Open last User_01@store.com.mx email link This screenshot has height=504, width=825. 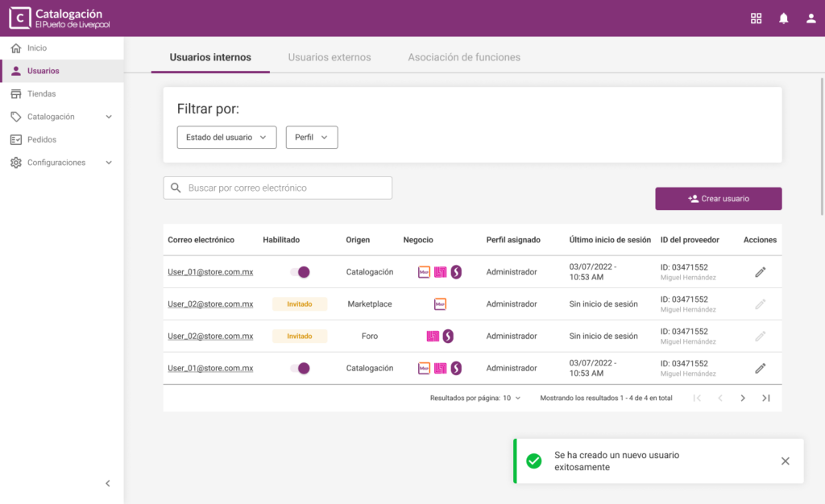(x=210, y=368)
